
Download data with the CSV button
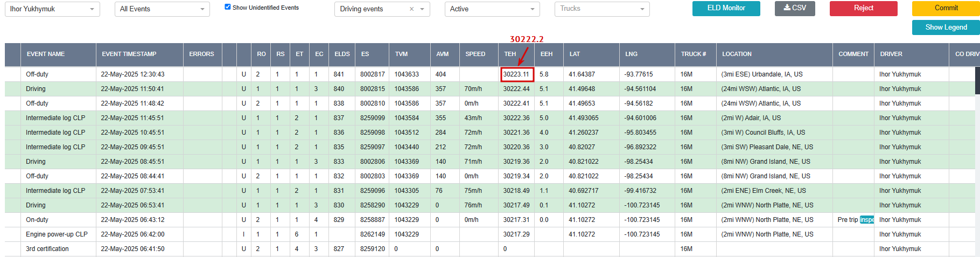pos(795,8)
